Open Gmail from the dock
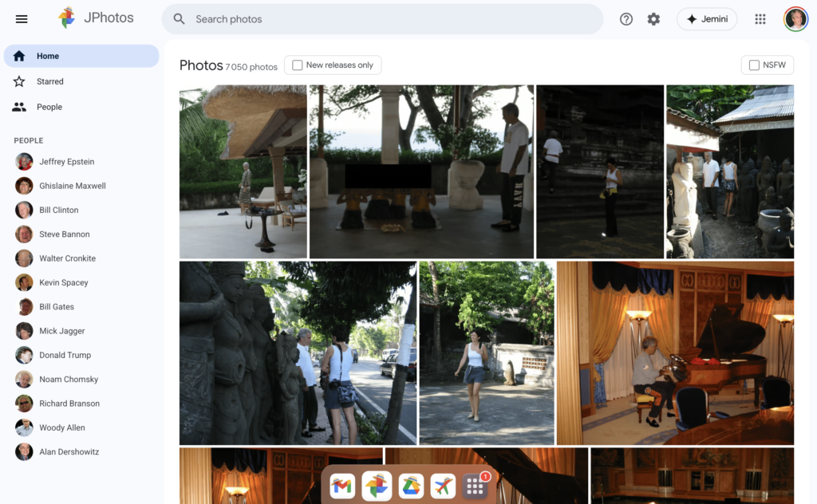Image resolution: width=817 pixels, height=504 pixels. (342, 486)
